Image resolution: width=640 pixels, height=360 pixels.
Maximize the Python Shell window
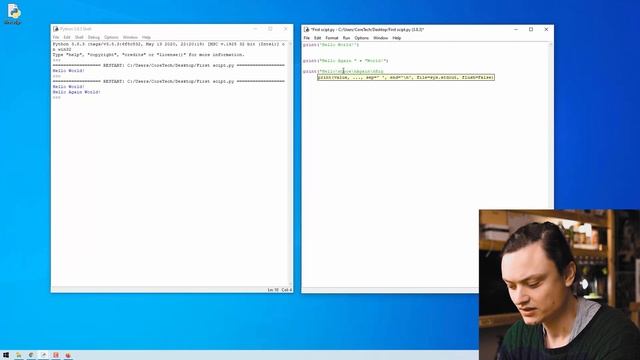(270, 29)
